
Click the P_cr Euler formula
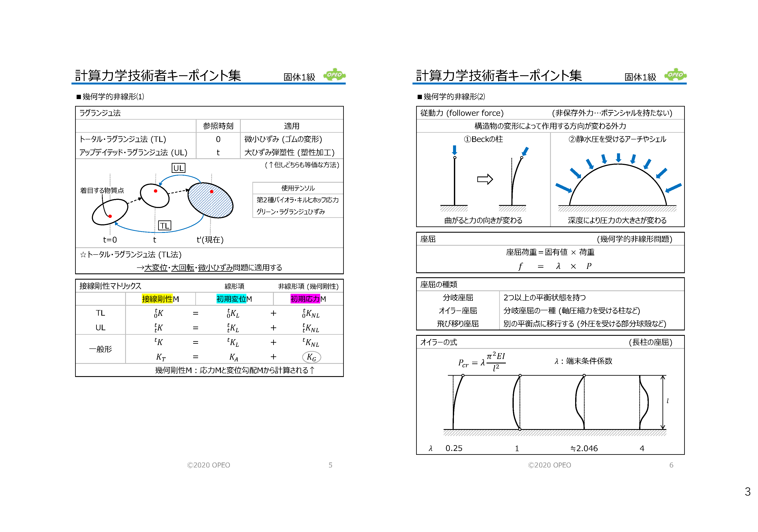[x=482, y=362]
